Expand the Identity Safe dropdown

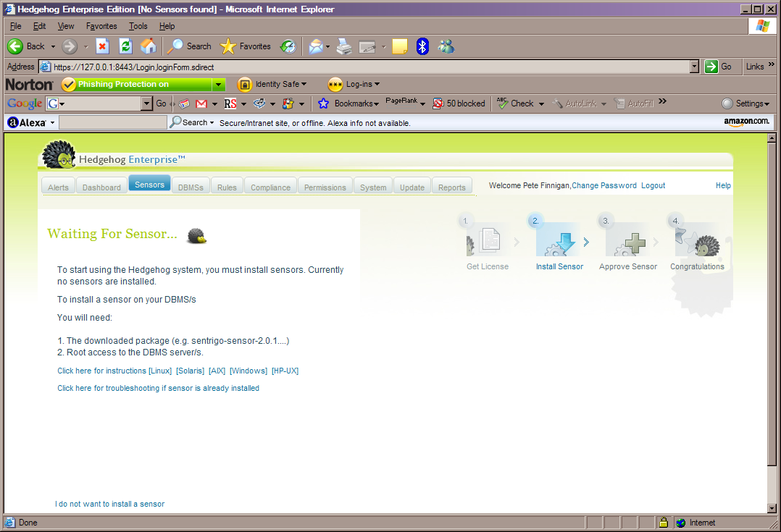304,85
